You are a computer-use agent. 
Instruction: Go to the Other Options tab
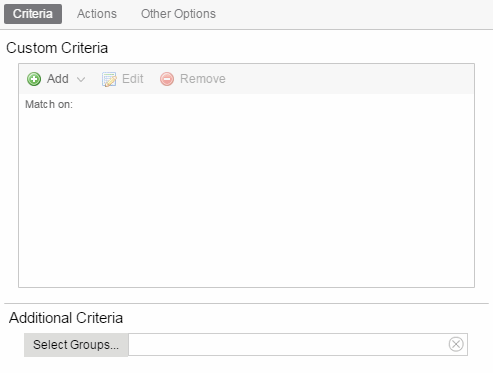tap(178, 14)
